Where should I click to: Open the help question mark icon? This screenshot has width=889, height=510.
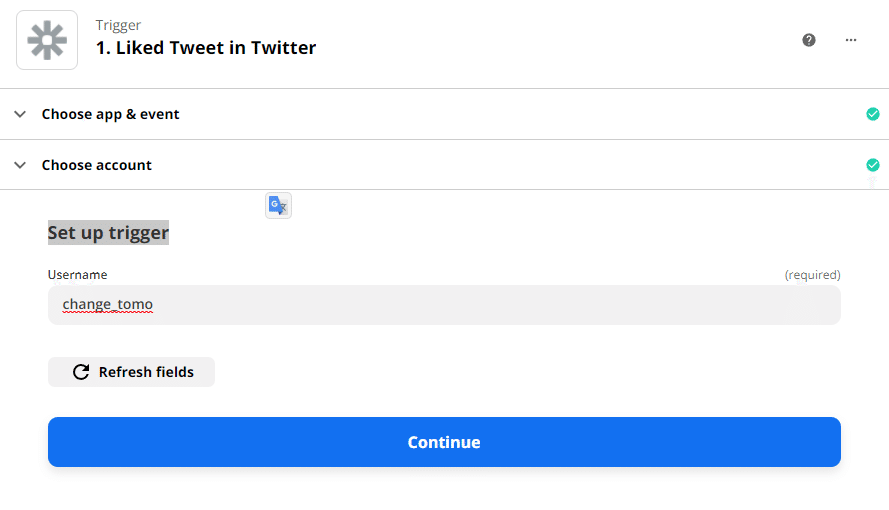coord(808,40)
